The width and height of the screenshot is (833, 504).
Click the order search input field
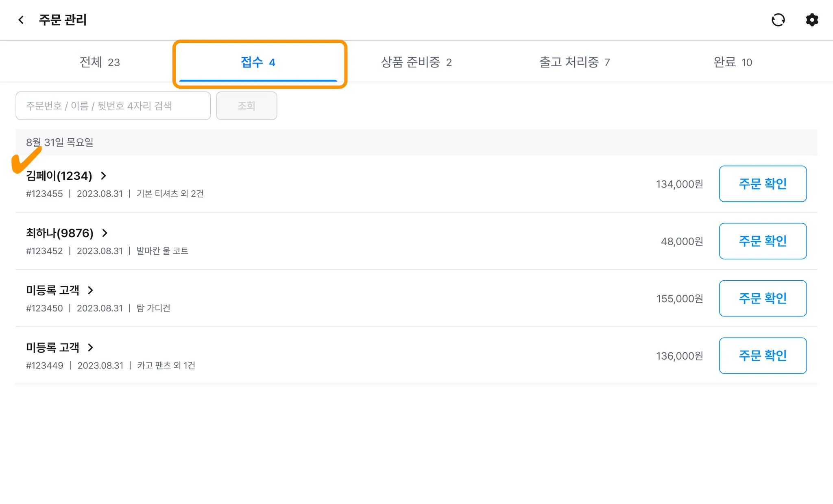[113, 106]
